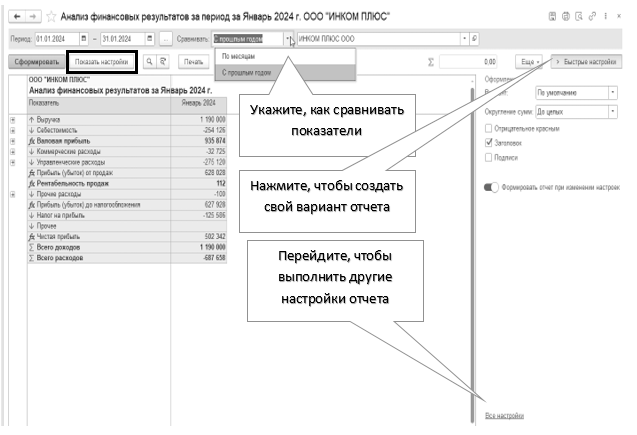The width and height of the screenshot is (637, 435).
Task: Print report using the printer icon in header
Action: [566, 16]
